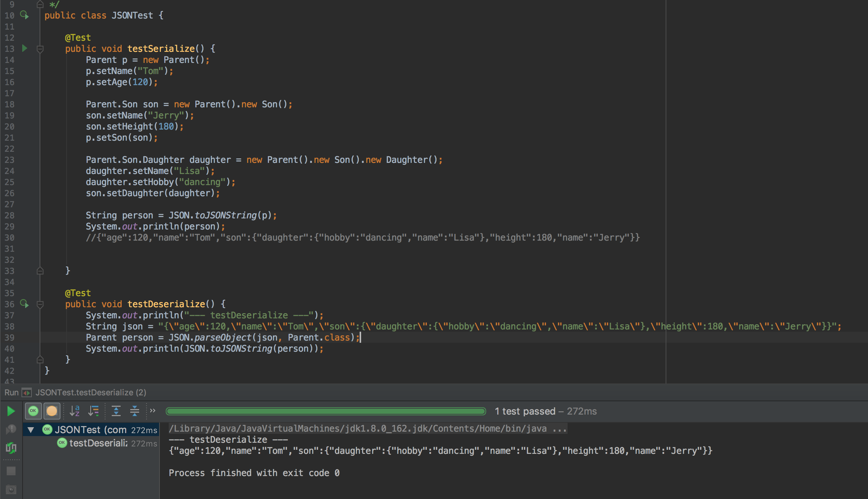
Task: Show more test toolbar actions chevron
Action: click(152, 411)
